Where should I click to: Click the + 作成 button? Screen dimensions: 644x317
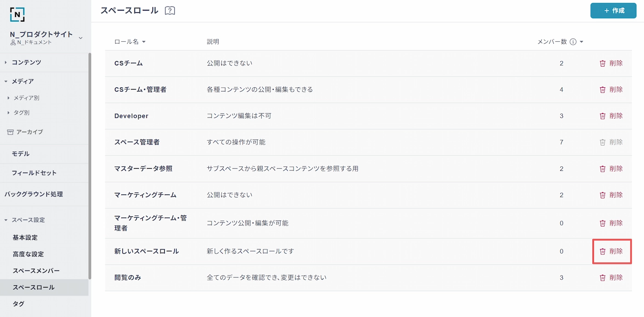[x=613, y=11]
